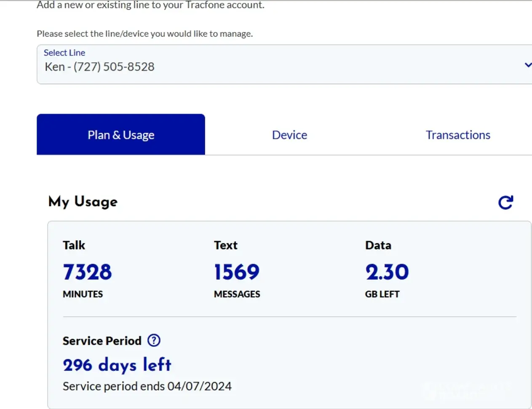The height and width of the screenshot is (409, 532).
Task: Click the MINUTES caption under Talk
Action: 83,294
